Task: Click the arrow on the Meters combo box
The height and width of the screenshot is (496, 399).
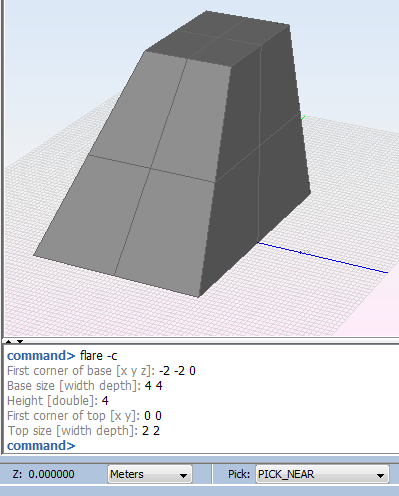Action: click(x=183, y=475)
